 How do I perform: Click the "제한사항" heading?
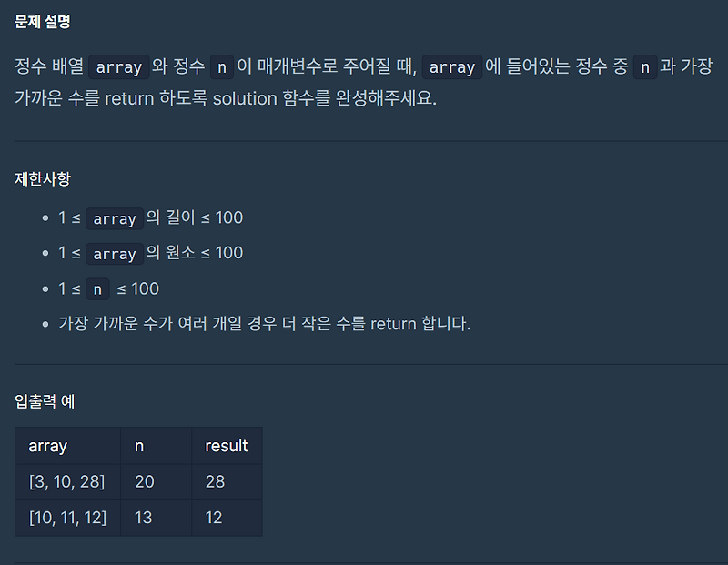point(42,178)
